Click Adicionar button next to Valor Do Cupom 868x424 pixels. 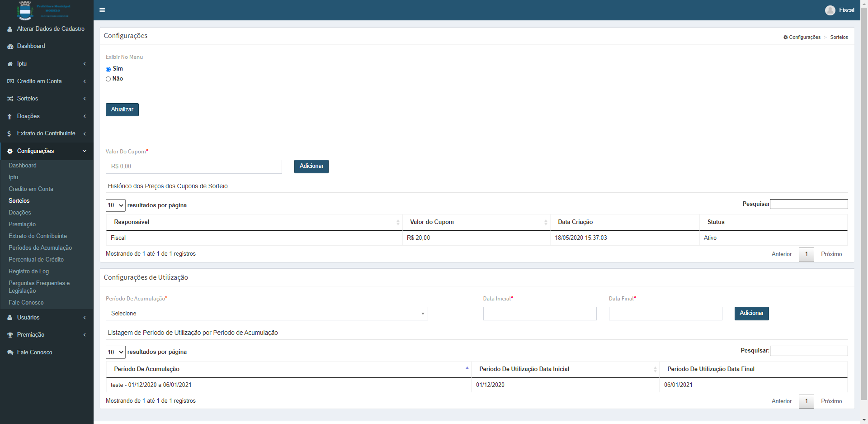pos(311,166)
